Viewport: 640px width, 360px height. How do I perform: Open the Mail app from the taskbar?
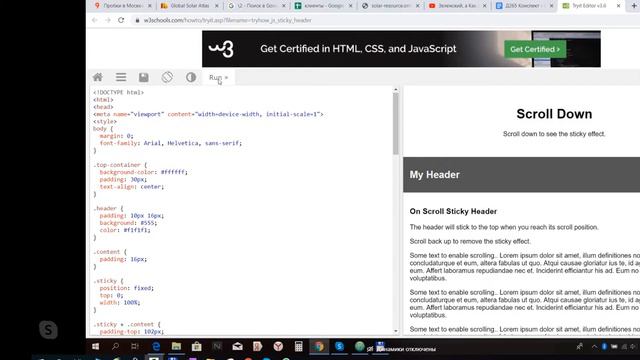[x=237, y=347]
